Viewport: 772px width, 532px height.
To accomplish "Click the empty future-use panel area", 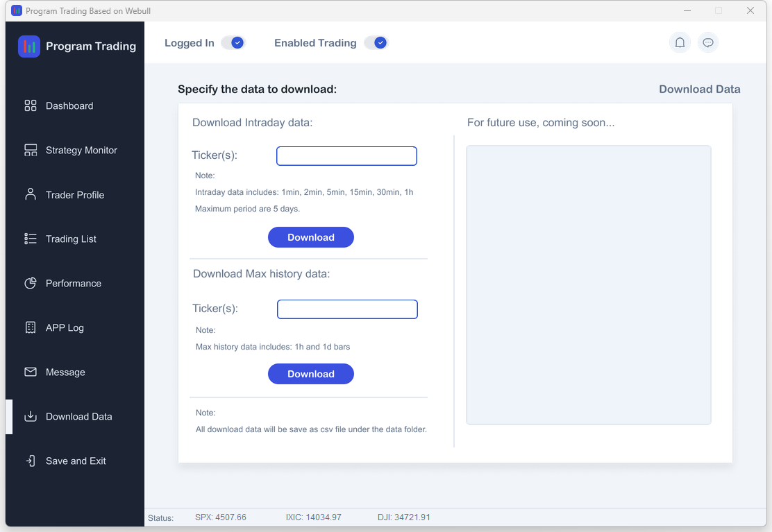I will pos(588,284).
